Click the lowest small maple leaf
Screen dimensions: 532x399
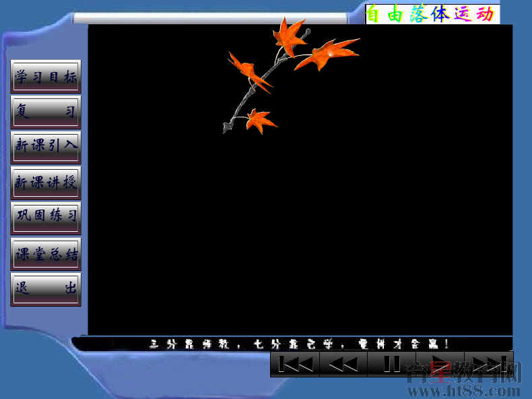pos(259,121)
